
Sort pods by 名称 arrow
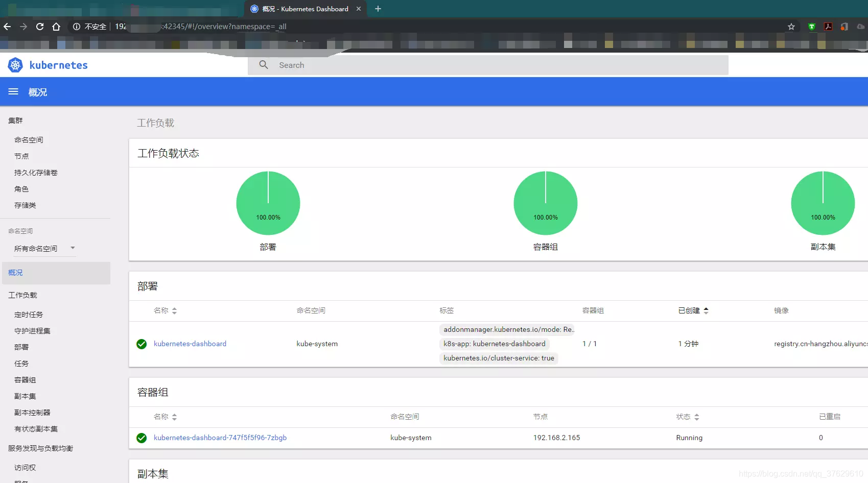pyautogui.click(x=174, y=417)
